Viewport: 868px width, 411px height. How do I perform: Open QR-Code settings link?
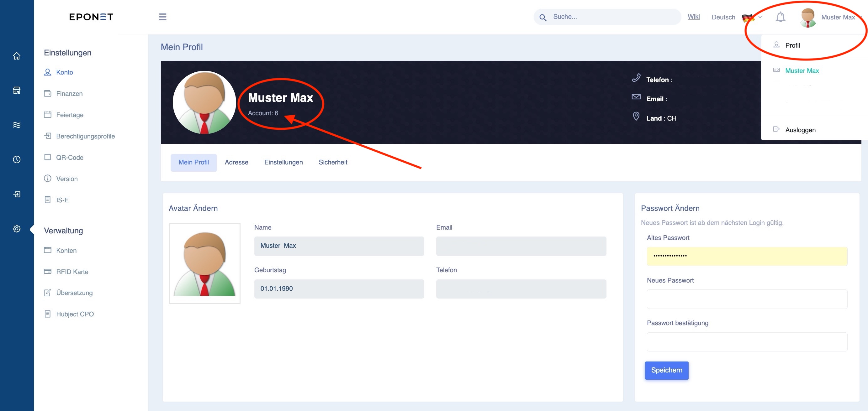[69, 157]
